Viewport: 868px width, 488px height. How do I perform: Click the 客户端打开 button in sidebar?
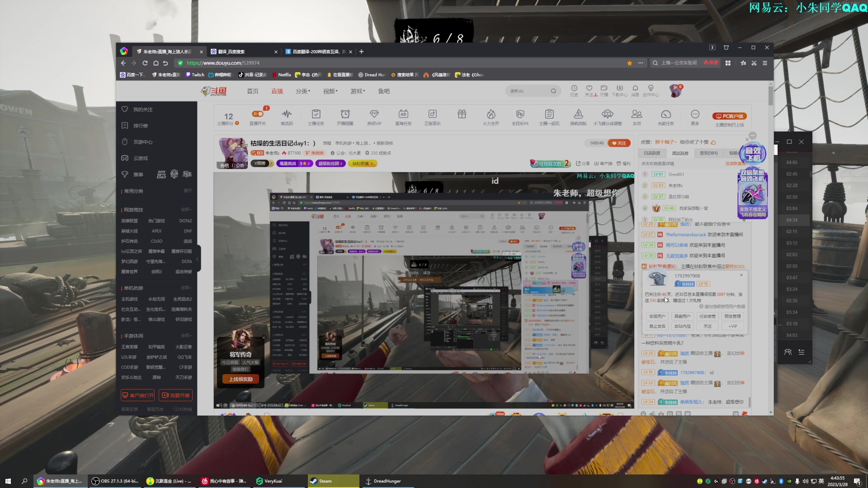pos(138,395)
